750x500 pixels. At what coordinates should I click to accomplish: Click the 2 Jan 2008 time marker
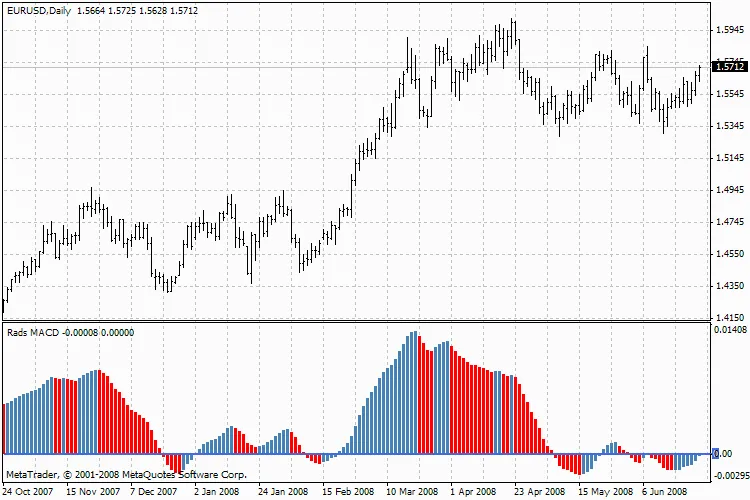(x=217, y=492)
